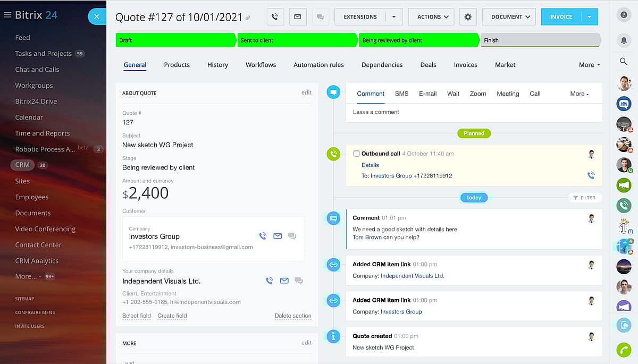Call Independent Visuals Ltd. via phone icon
This screenshot has width=638, height=364.
270,281
